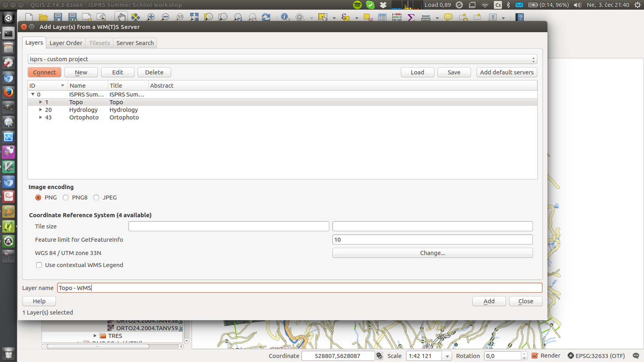
Task: Open the Measure tool dropdown arrow
Action: click(437, 18)
